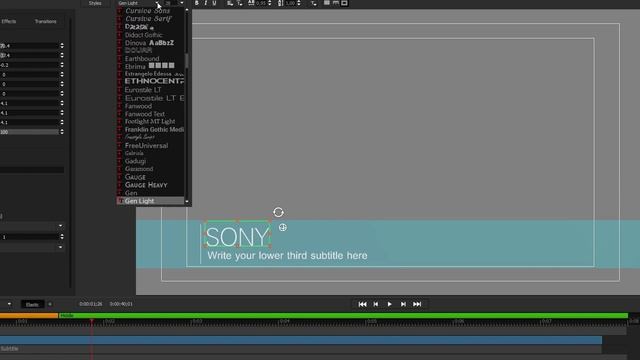Jump to the end of the clip
The image size is (640, 360).
(417, 304)
